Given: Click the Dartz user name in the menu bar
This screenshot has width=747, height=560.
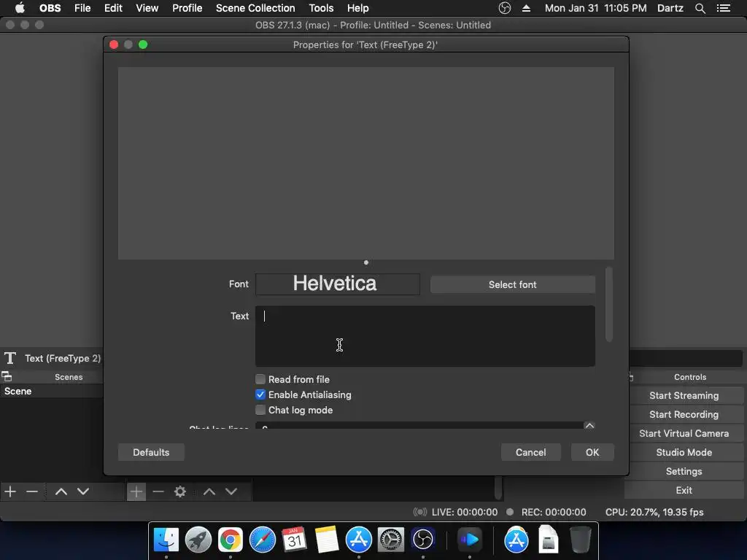Looking at the screenshot, I should (x=670, y=8).
